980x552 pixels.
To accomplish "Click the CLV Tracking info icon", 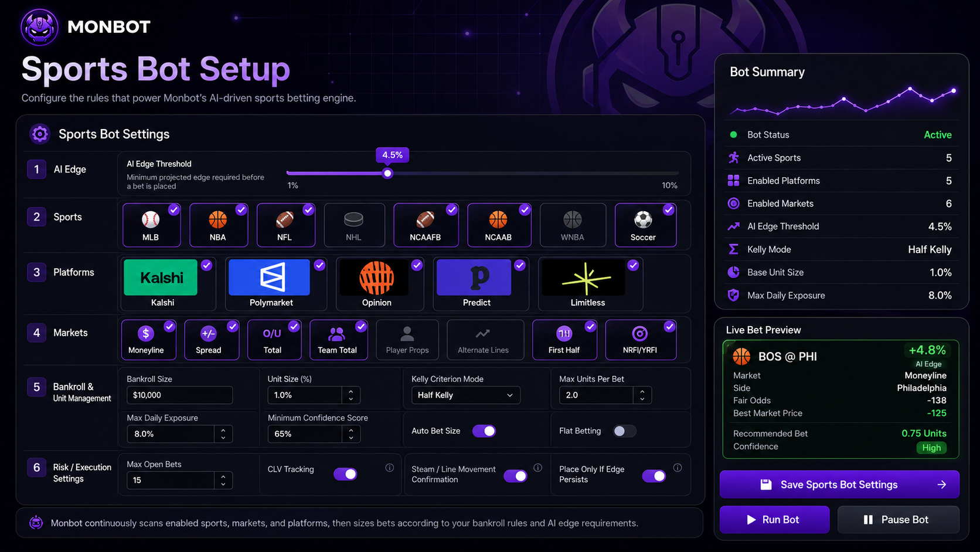I will coord(390,468).
